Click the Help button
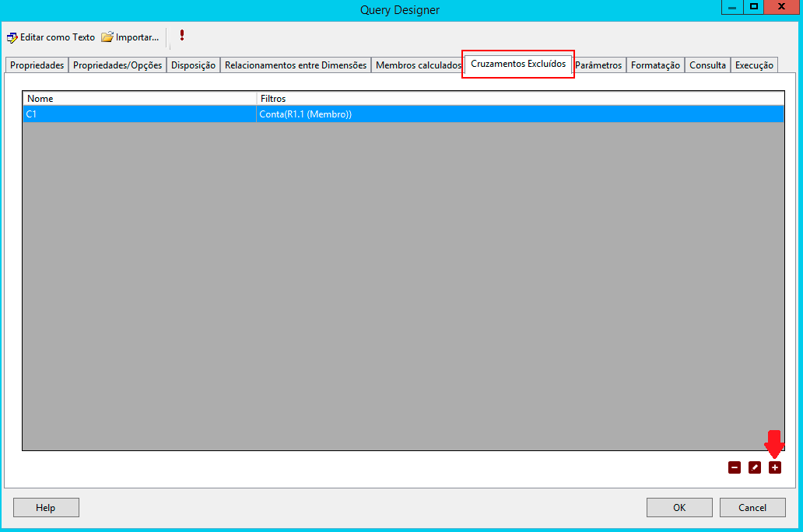Viewport: 803px width, 532px height. (46, 507)
